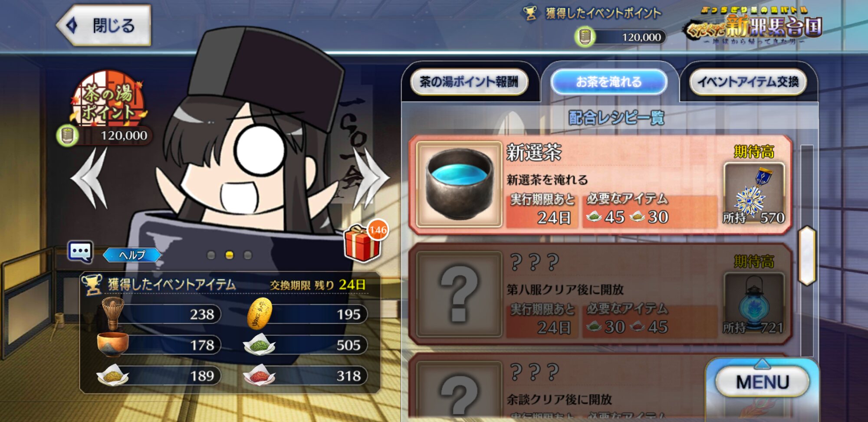Select the gold koban coin icon

pos(260,313)
